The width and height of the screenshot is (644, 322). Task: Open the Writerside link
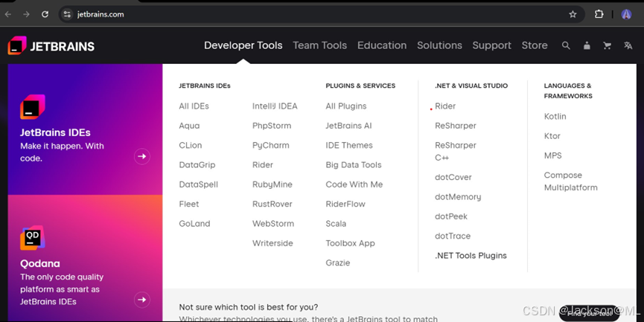pos(272,243)
